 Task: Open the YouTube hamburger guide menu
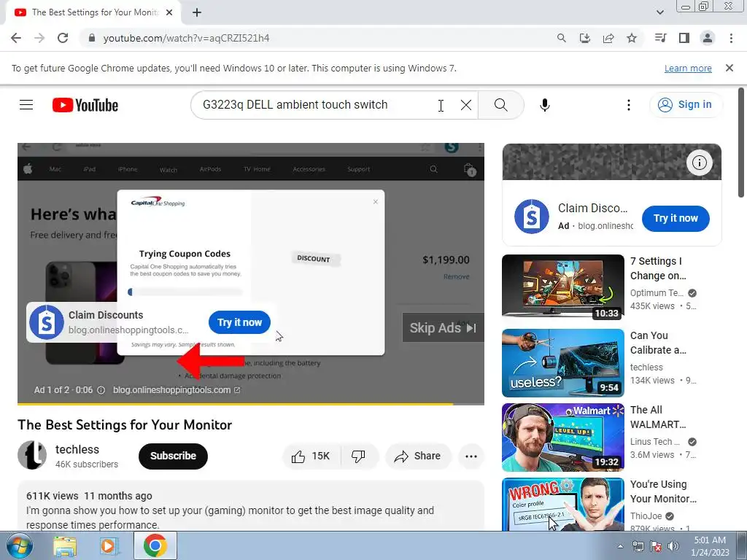(26, 105)
